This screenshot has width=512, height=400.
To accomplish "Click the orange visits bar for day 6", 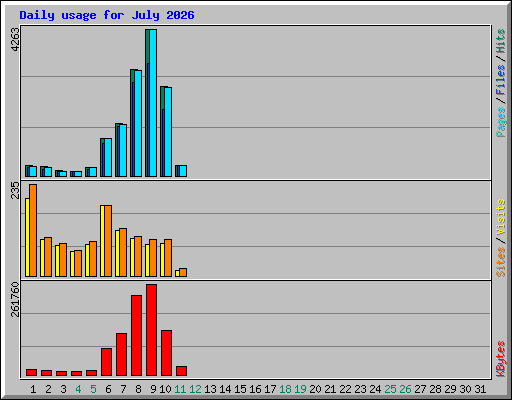I will coord(108,241).
